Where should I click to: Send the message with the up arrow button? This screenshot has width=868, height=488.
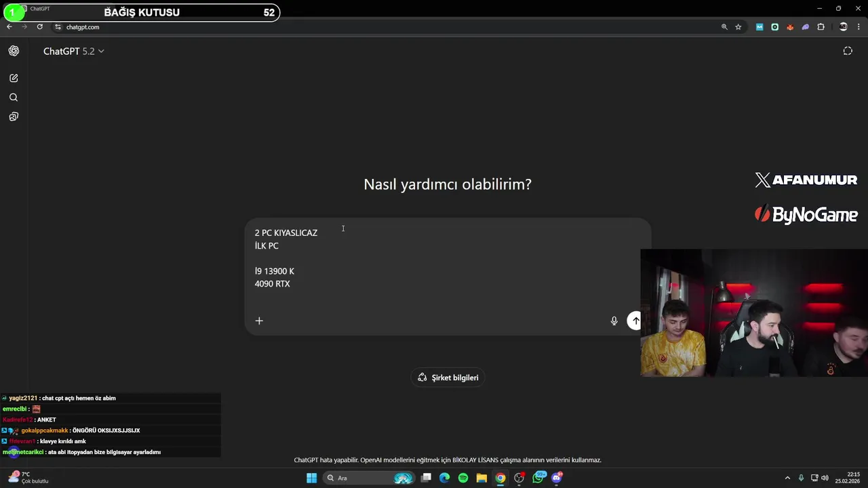(635, 321)
